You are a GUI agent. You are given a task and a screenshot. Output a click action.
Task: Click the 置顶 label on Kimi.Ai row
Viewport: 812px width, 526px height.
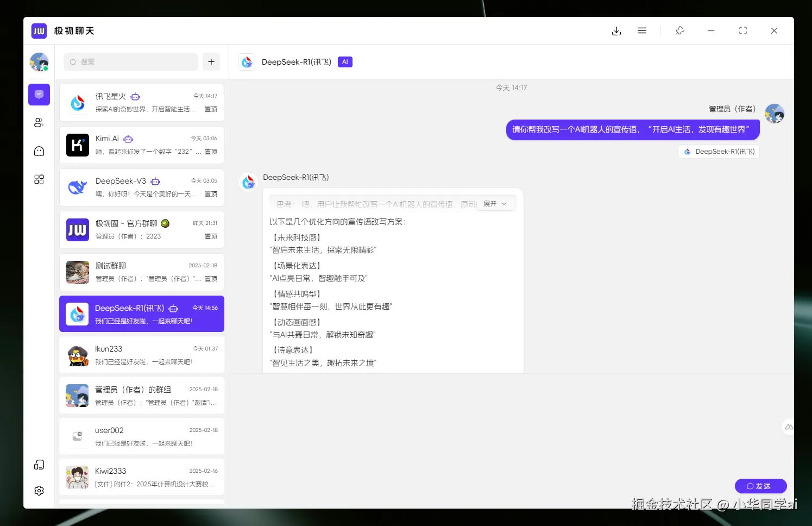(211, 152)
